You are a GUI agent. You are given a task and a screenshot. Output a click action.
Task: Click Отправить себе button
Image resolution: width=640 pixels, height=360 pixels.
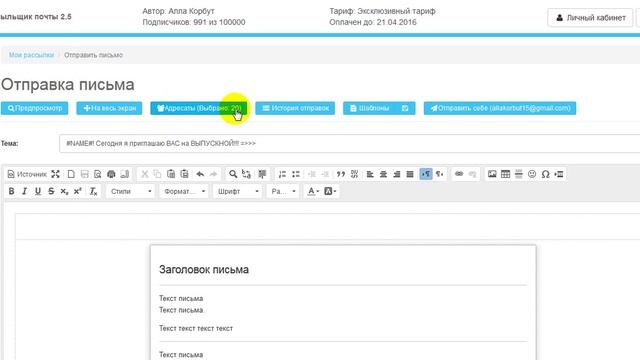(500, 108)
